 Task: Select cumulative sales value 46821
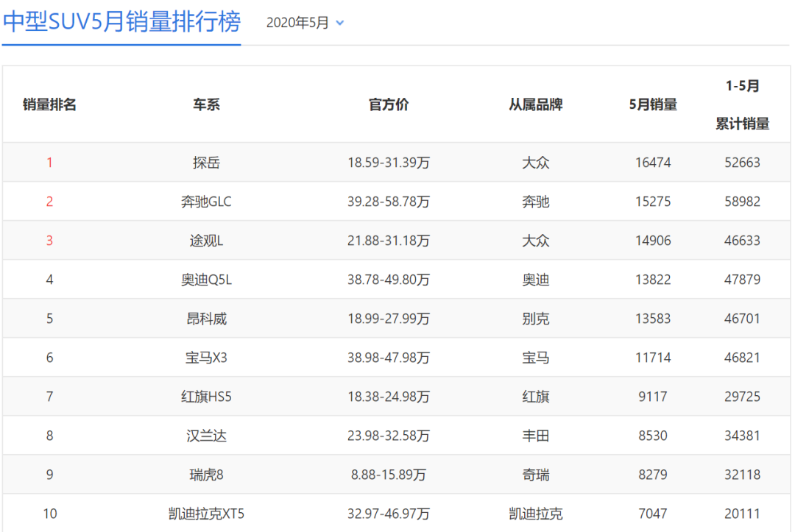click(x=742, y=358)
